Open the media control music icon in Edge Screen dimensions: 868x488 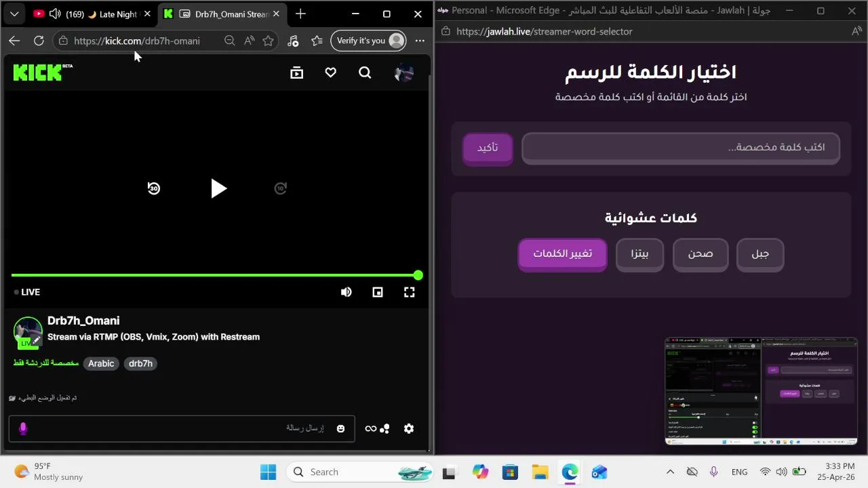(x=293, y=41)
